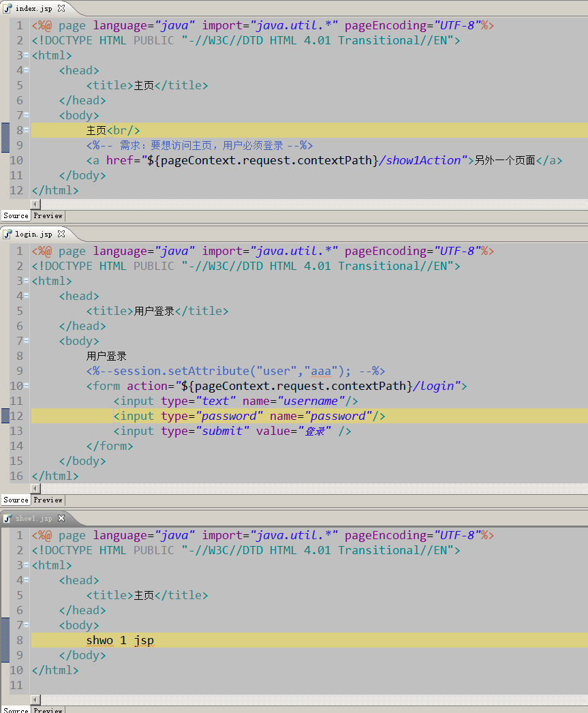Screen dimensions: 588x713
Task: Select the login.jsp tab
Action: [x=33, y=234]
